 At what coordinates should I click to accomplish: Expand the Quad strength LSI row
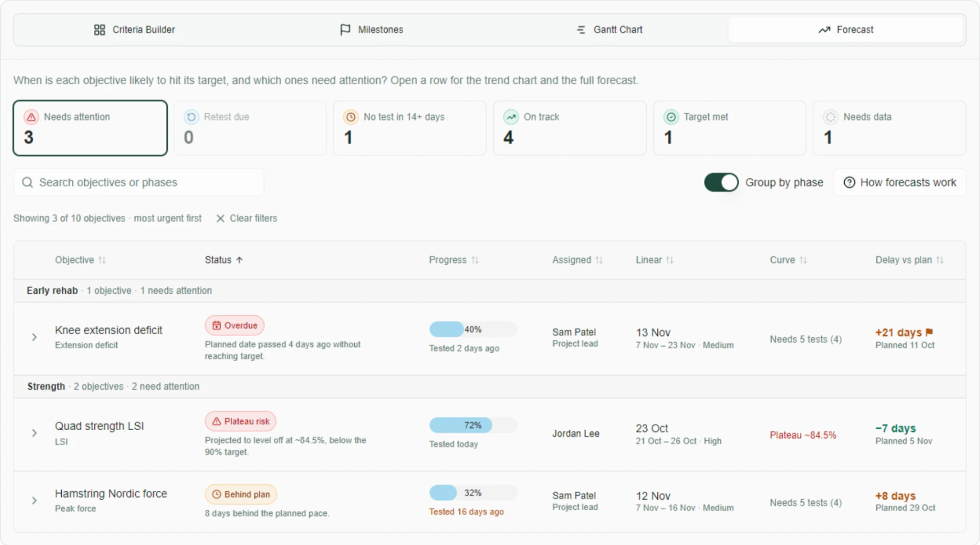[x=34, y=433]
